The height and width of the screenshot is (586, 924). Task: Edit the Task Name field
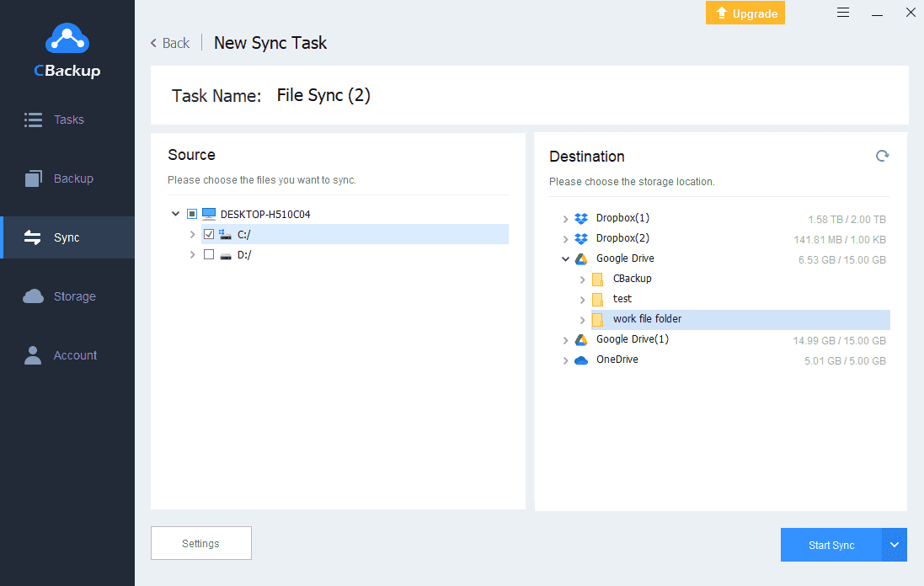[323, 96]
